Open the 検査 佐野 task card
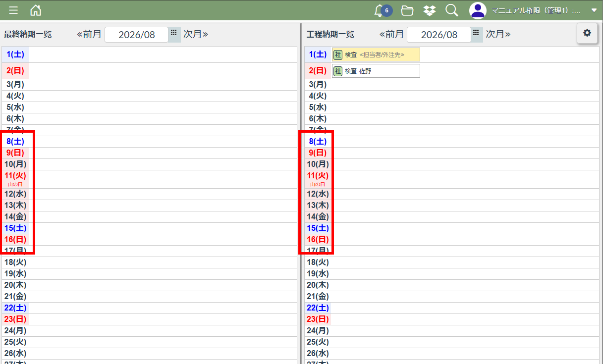 coord(376,71)
